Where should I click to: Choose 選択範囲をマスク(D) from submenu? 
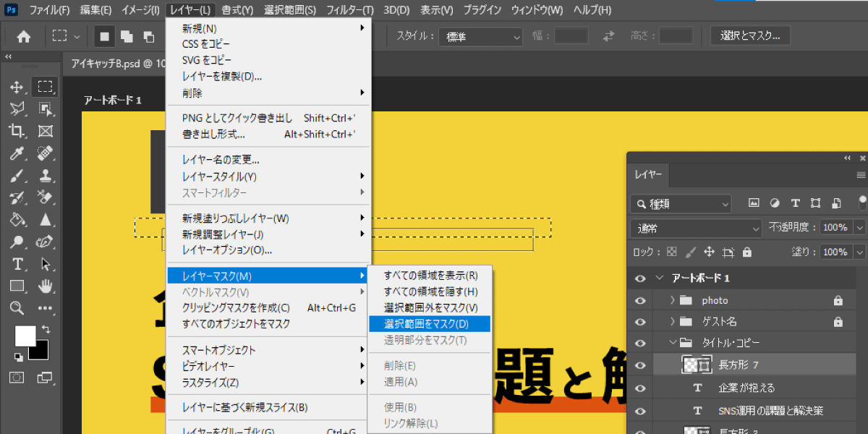click(x=430, y=324)
